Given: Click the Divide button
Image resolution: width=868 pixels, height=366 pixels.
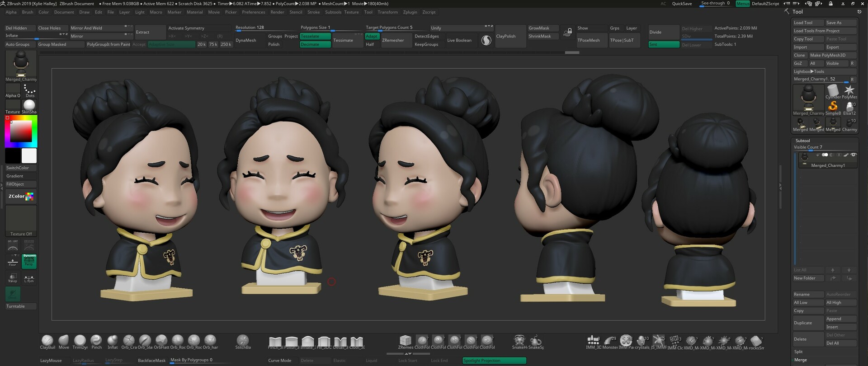Looking at the screenshot, I should pos(664,32).
